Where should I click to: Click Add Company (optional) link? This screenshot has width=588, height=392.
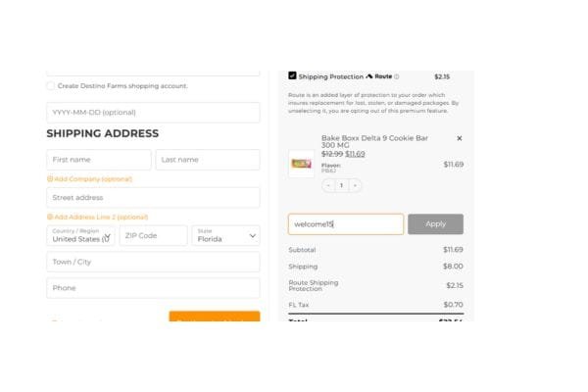(93, 179)
